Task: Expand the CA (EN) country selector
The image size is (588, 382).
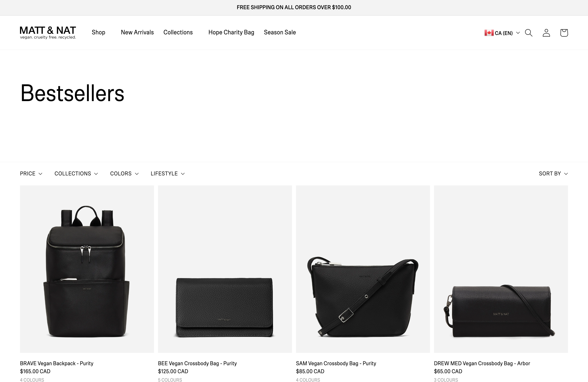Action: click(502, 33)
